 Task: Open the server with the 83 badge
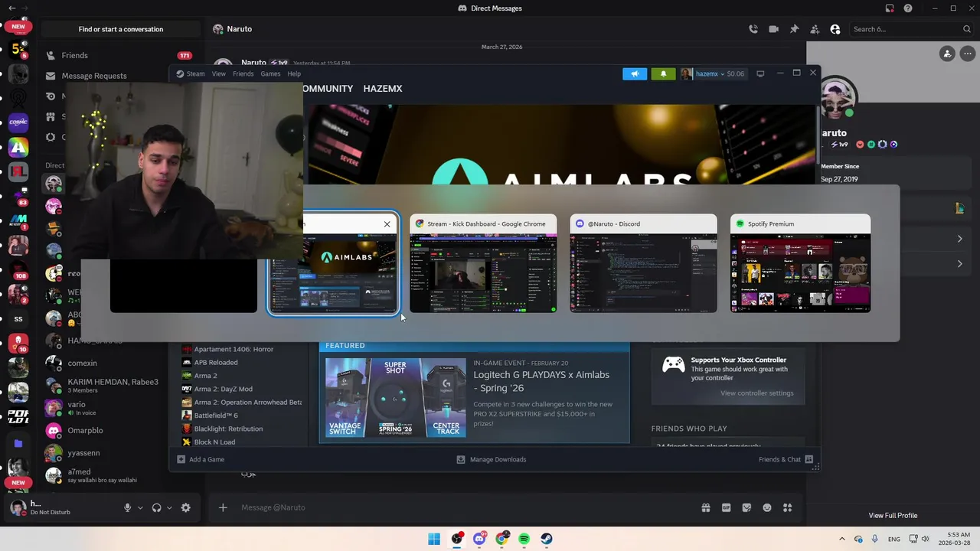click(18, 197)
